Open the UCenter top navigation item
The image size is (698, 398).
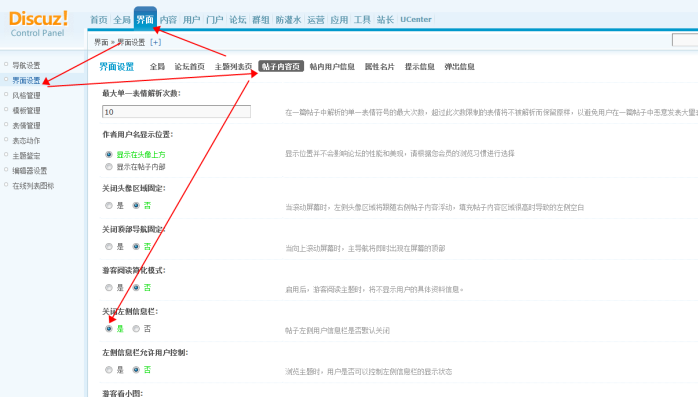click(416, 20)
